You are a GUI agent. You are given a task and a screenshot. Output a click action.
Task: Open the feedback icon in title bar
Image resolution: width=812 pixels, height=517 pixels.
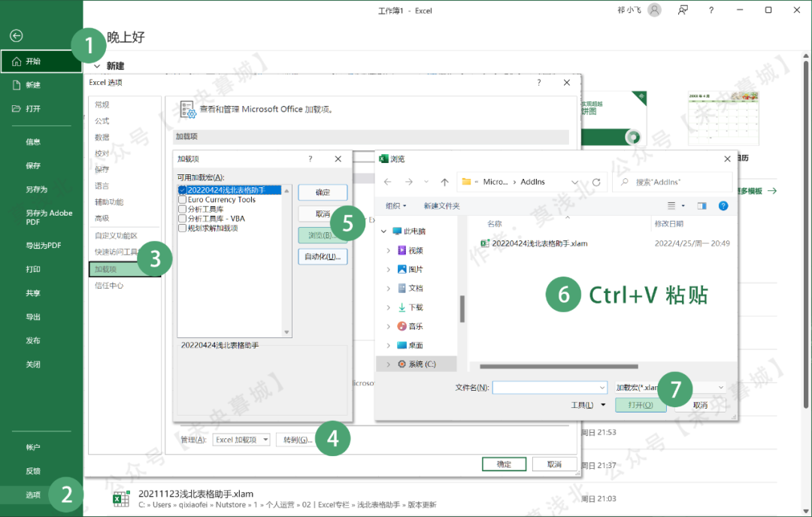pos(683,10)
